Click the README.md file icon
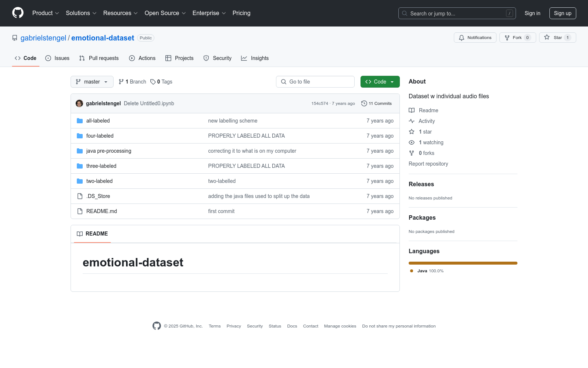Viewport: 588px width, 368px height. click(x=80, y=211)
